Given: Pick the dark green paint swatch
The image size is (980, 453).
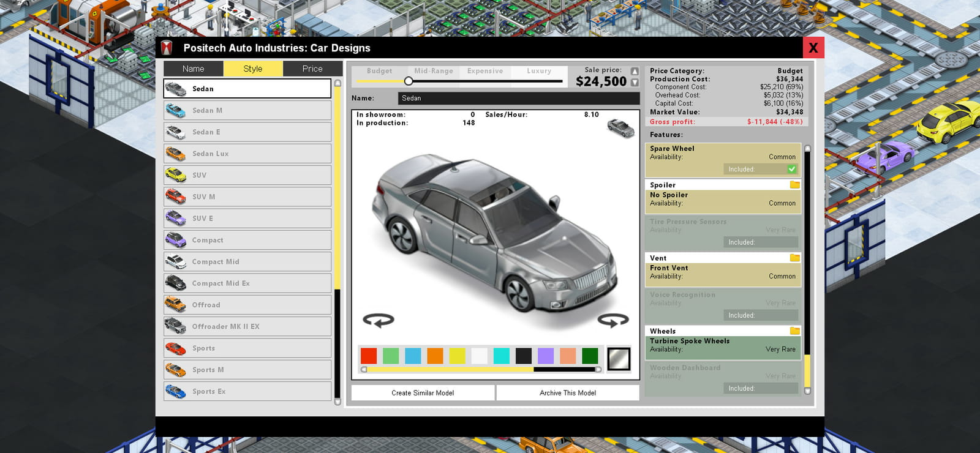Looking at the screenshot, I should (x=590, y=356).
